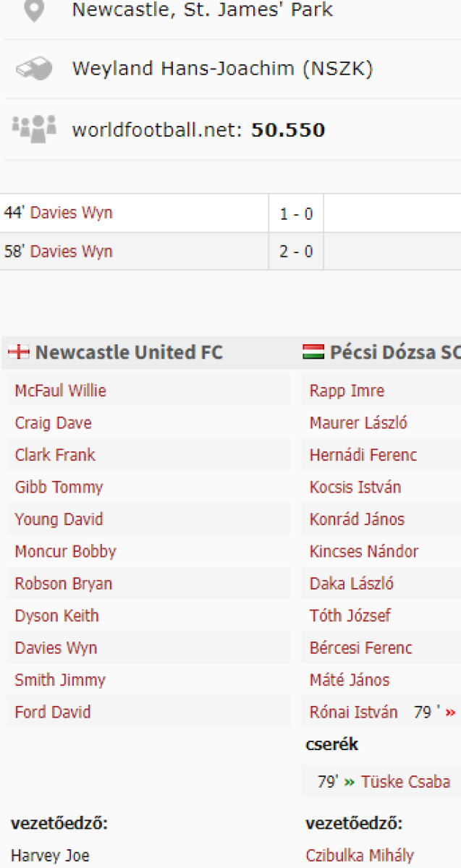Open coach Czibulka Mihály's profile
The image size is (461, 868).
[360, 856]
